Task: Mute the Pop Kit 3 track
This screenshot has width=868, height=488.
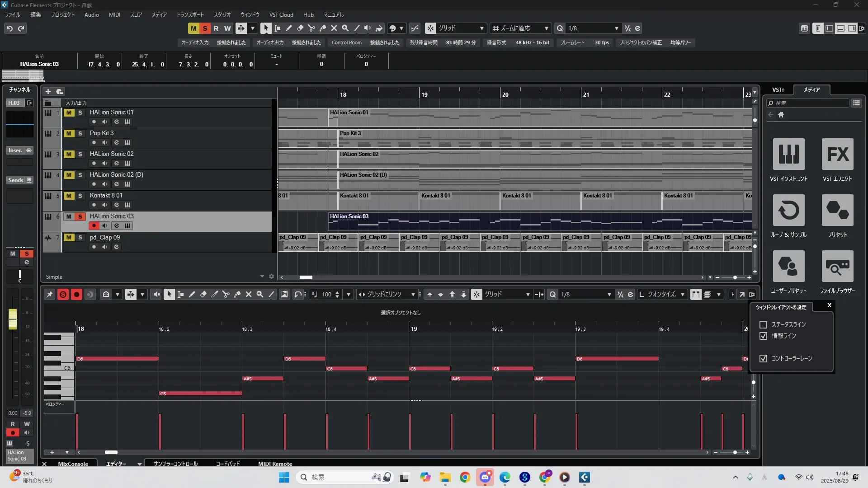Action: [69, 133]
